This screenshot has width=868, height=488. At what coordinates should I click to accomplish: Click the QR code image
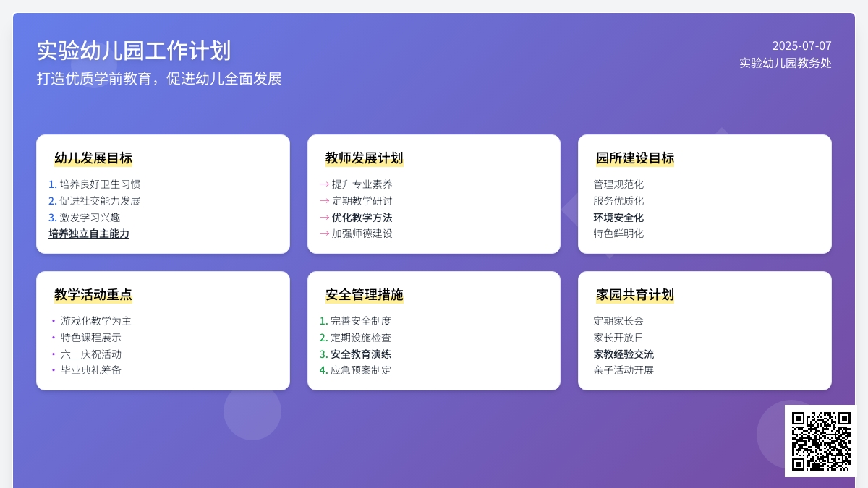point(821,441)
